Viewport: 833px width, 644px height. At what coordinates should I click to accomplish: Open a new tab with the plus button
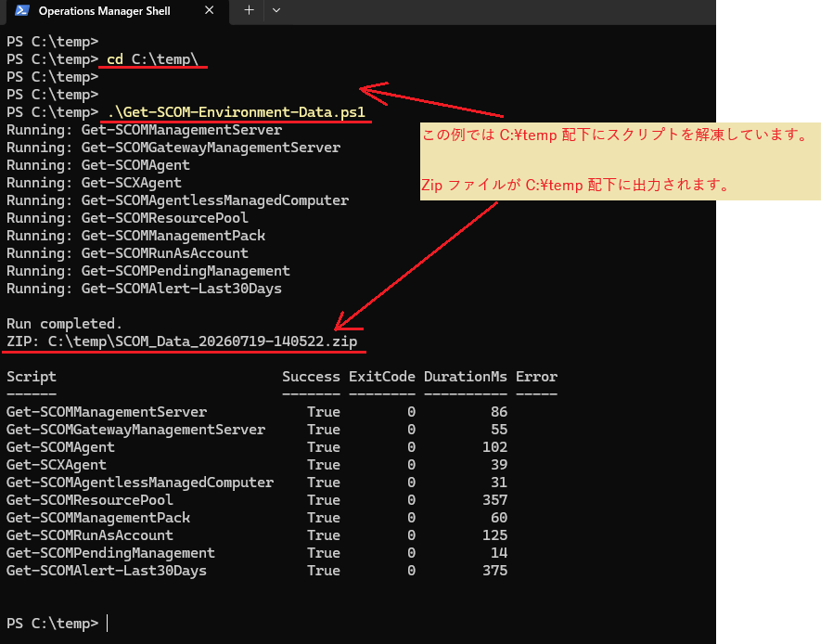coord(249,10)
